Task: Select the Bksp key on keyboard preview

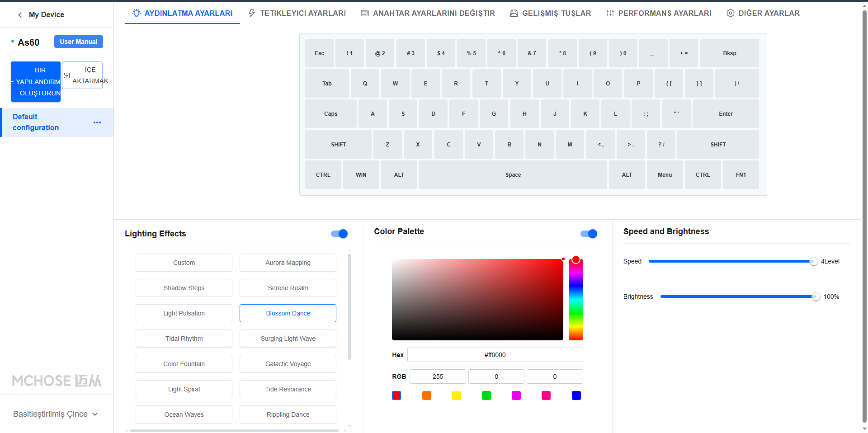Action: (x=730, y=53)
